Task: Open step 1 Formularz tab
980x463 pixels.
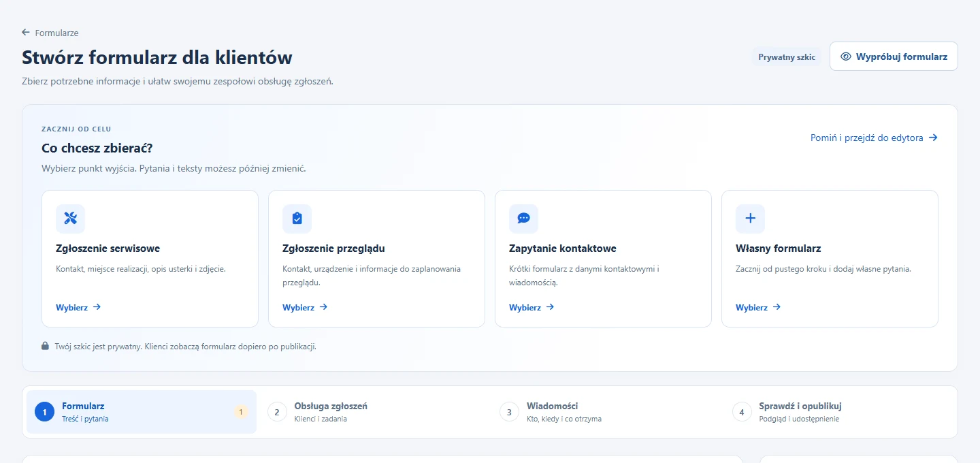Action: [142, 412]
